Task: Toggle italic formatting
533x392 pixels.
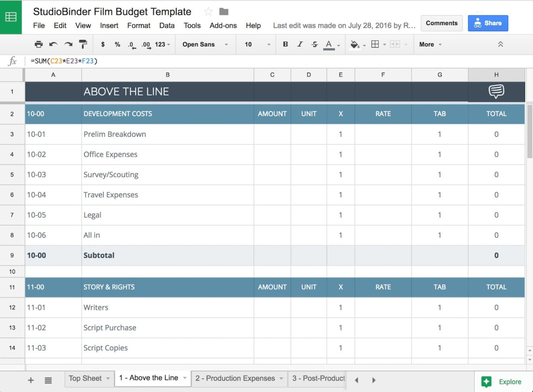Action: pyautogui.click(x=300, y=44)
